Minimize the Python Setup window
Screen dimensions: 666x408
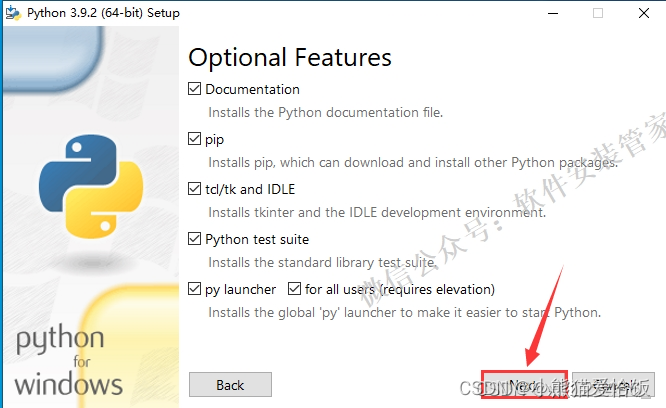click(x=553, y=13)
